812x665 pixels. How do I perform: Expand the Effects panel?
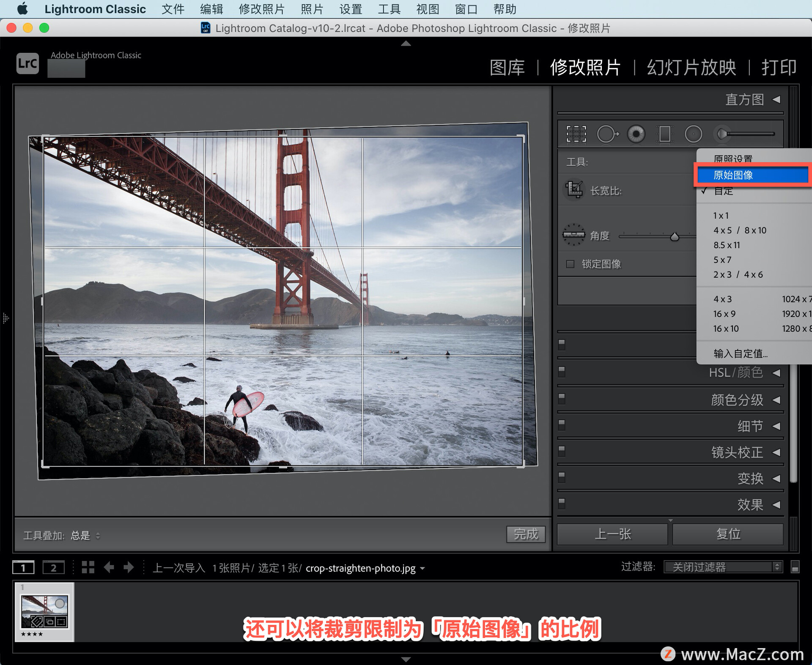[776, 505]
